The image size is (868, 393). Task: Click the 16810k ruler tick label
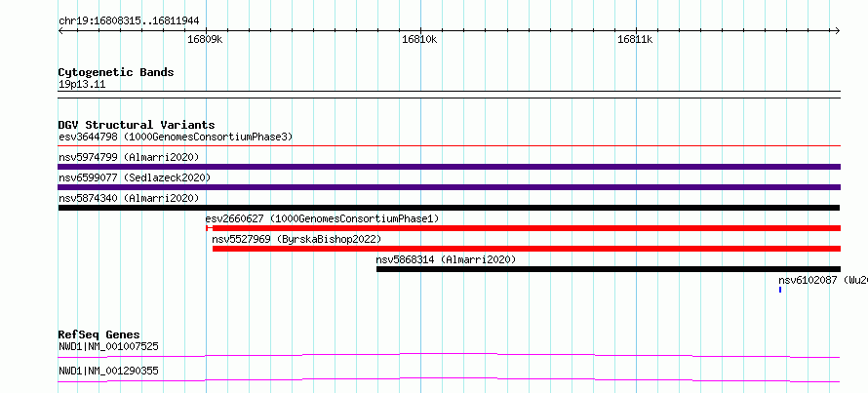[419, 39]
